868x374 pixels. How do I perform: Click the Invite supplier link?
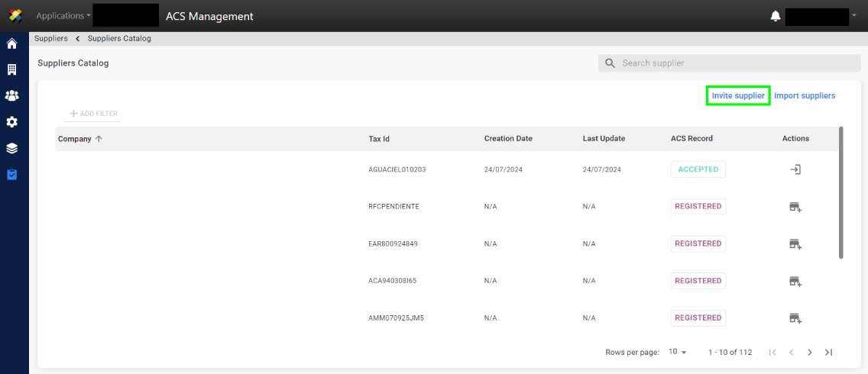click(738, 95)
